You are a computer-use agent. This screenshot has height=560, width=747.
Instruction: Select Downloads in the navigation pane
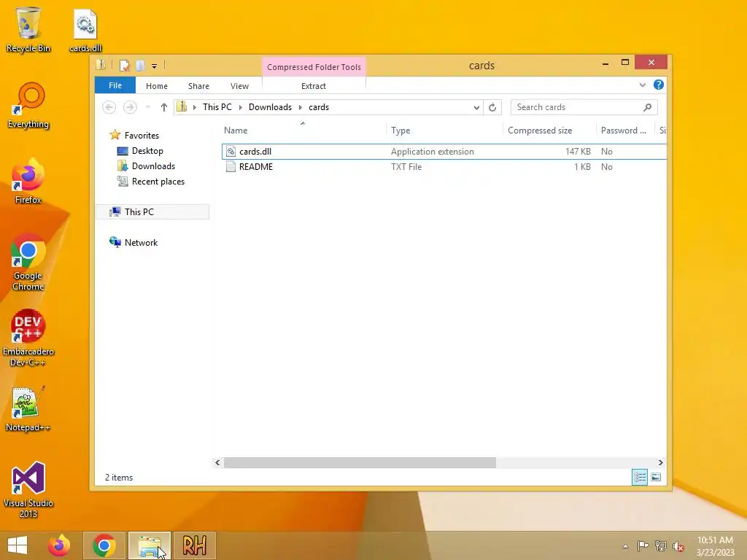(x=146, y=166)
